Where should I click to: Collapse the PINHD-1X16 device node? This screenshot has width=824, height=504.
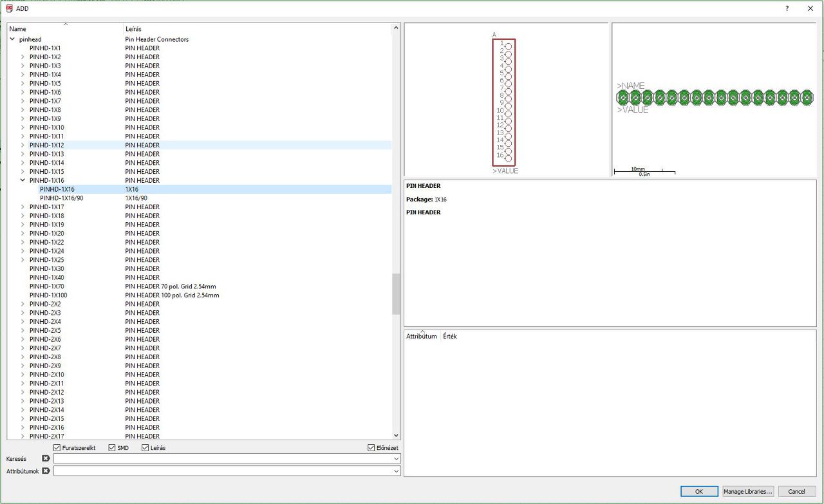point(23,180)
